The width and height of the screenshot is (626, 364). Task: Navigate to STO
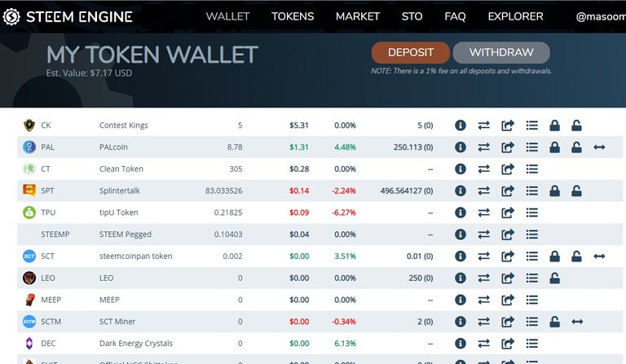[x=412, y=16]
